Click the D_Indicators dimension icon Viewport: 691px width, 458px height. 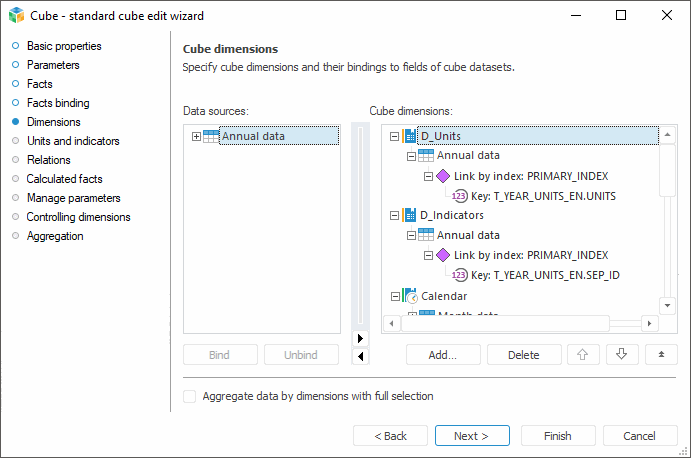pyautogui.click(x=410, y=215)
